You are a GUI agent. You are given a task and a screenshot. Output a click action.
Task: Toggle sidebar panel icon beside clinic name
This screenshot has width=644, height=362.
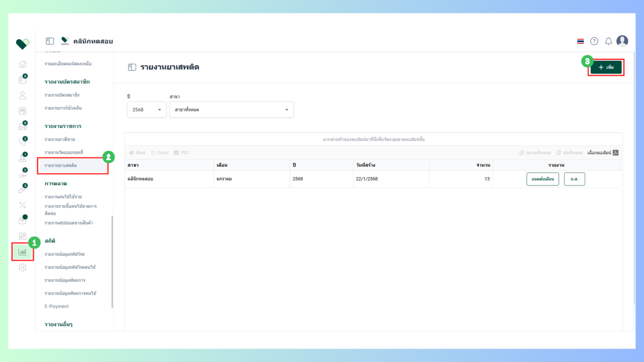[x=50, y=41]
